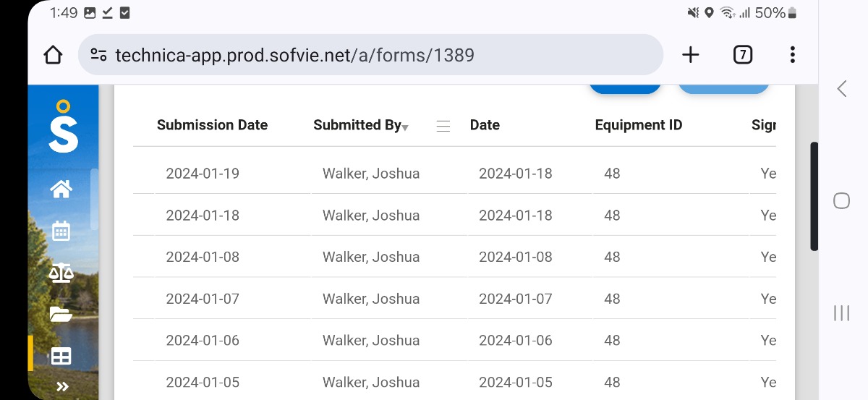This screenshot has height=400, width=868.
Task: Sort by Submission Date header
Action: (212, 125)
